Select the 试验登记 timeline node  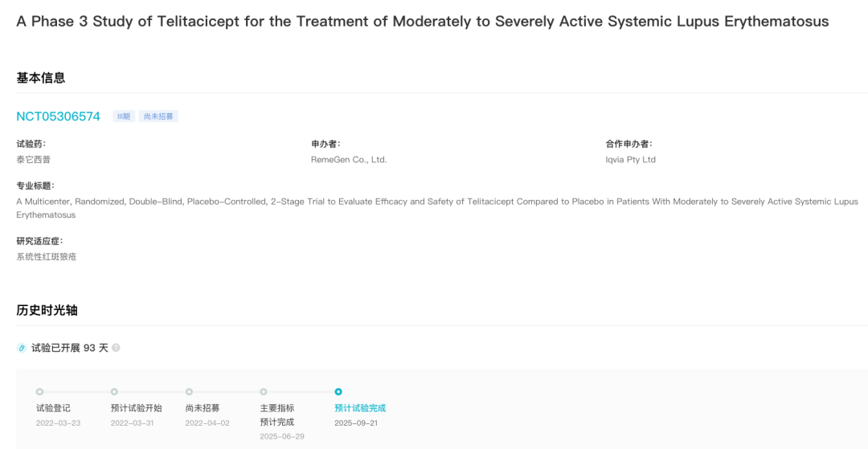[x=39, y=391]
